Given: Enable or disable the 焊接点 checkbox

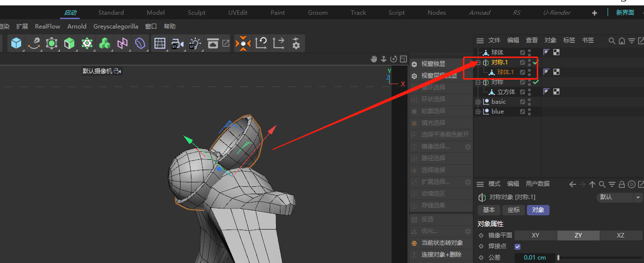Looking at the screenshot, I should coord(518,246).
